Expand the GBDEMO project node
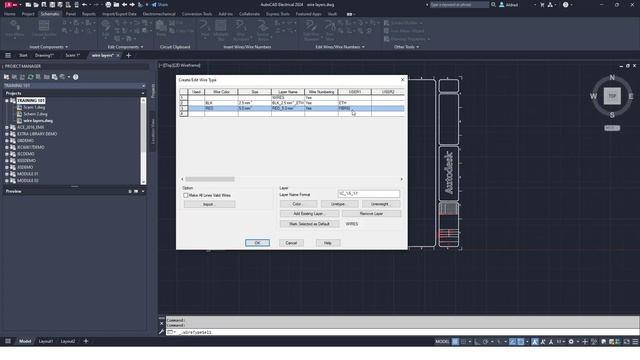The image size is (640, 360). point(7,140)
